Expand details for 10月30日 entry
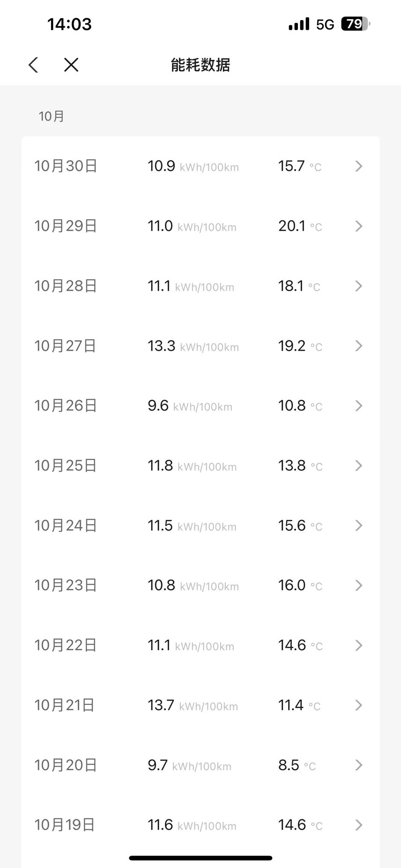This screenshot has height=868, width=401. tap(359, 166)
